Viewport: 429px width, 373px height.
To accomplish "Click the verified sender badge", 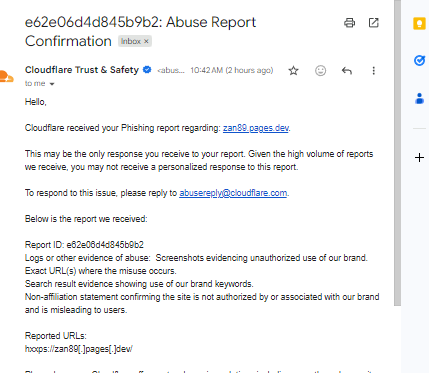I will [147, 70].
